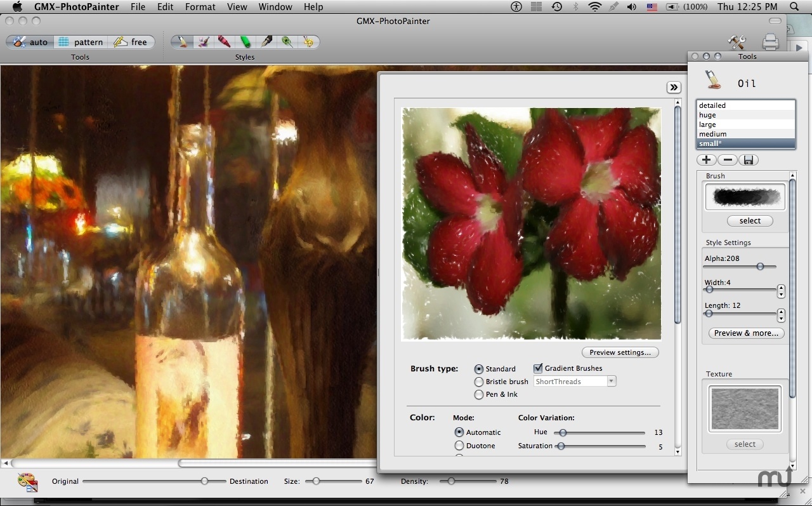The width and height of the screenshot is (812, 506).
Task: Open the hammer and wrench tools icon
Action: [737, 42]
